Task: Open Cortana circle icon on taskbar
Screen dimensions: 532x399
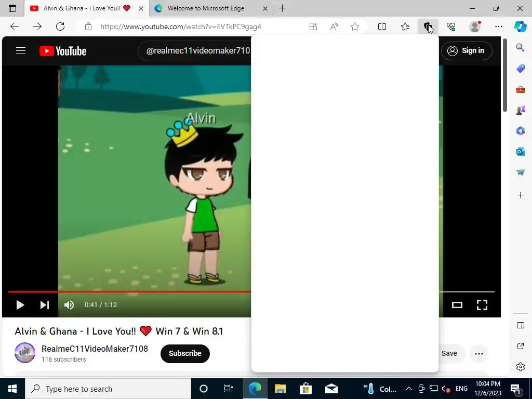Action: 204,389
